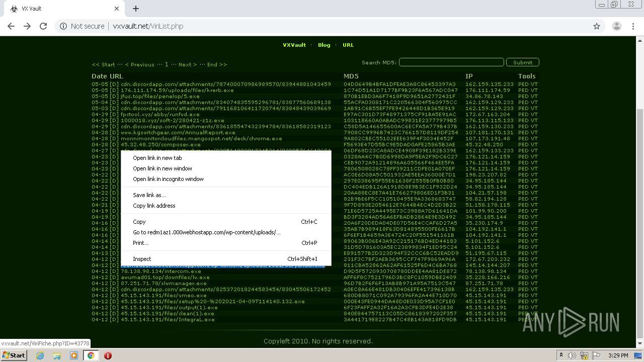644x362 pixels.
Task: Open the VXVault header link
Action: (294, 45)
